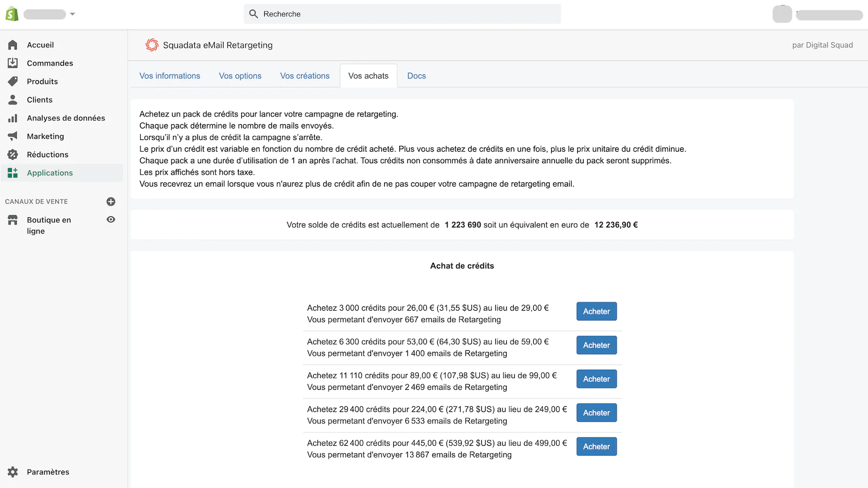
Task: Open Boutique en ligne channel
Action: [x=49, y=226]
